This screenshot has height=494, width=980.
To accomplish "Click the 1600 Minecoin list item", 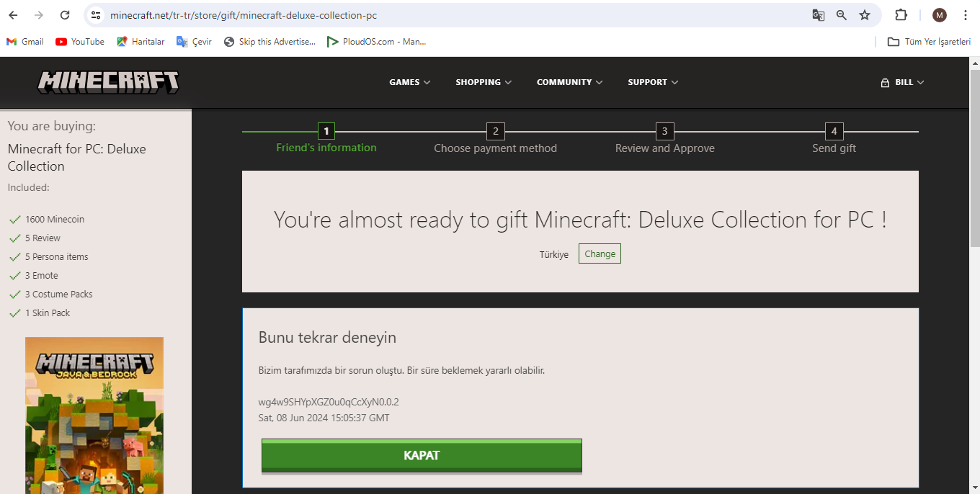I will pyautogui.click(x=55, y=219).
